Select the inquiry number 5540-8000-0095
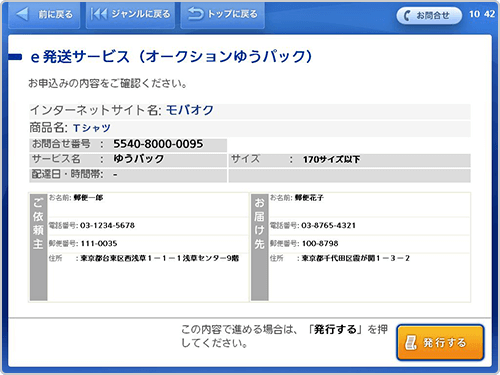Viewport: 500px width, 375px height. coord(158,144)
